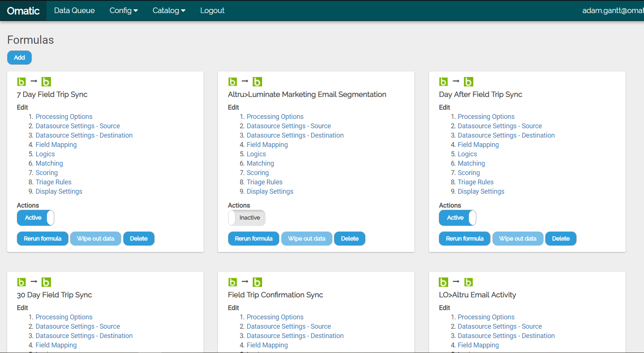644x353 pixels.
Task: Open Triage Rules for Day After Field Trip Sync
Action: pyautogui.click(x=476, y=182)
